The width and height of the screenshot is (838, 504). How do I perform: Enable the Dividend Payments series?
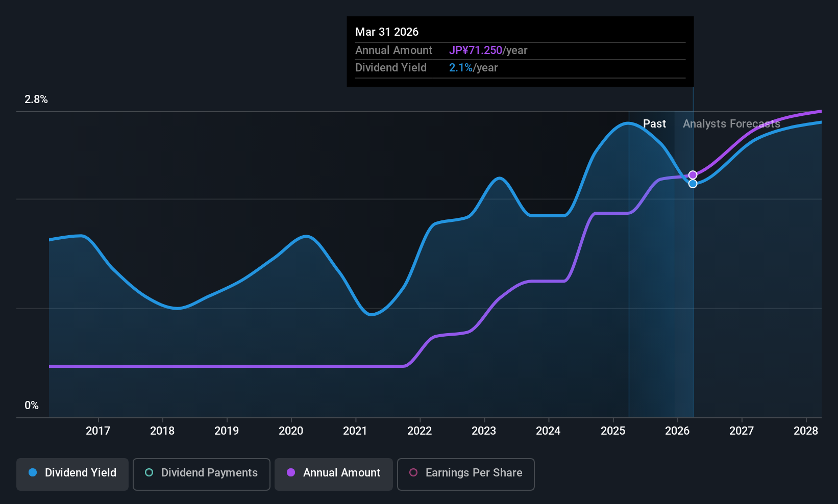[x=201, y=474]
